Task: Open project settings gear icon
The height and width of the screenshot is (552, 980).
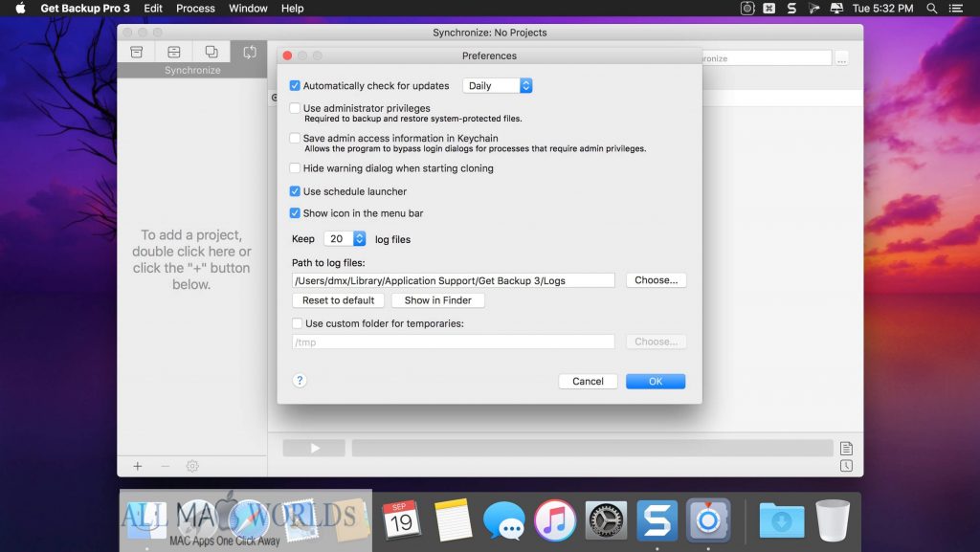Action: click(x=192, y=466)
